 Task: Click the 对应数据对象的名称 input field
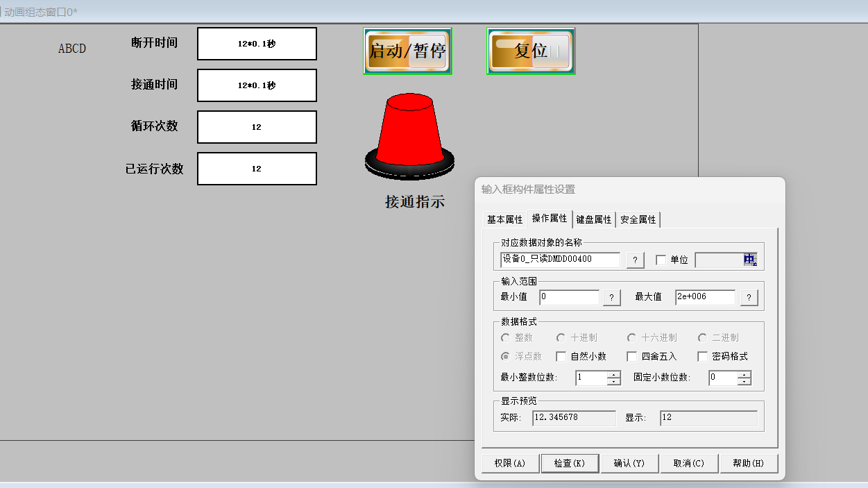click(560, 260)
